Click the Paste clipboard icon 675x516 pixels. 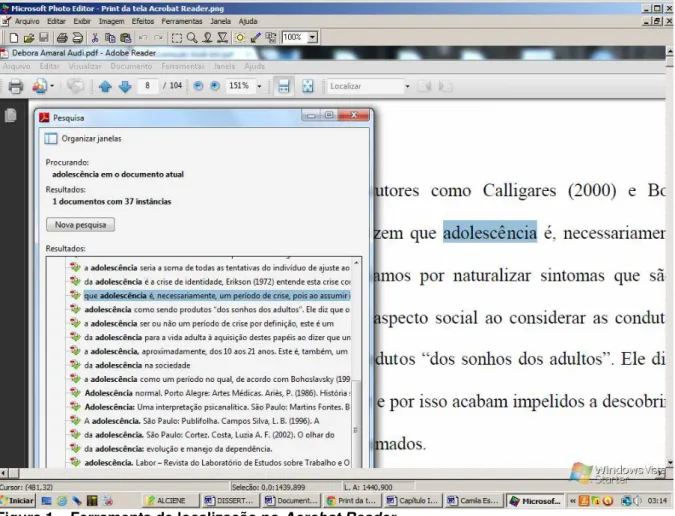tap(126, 38)
